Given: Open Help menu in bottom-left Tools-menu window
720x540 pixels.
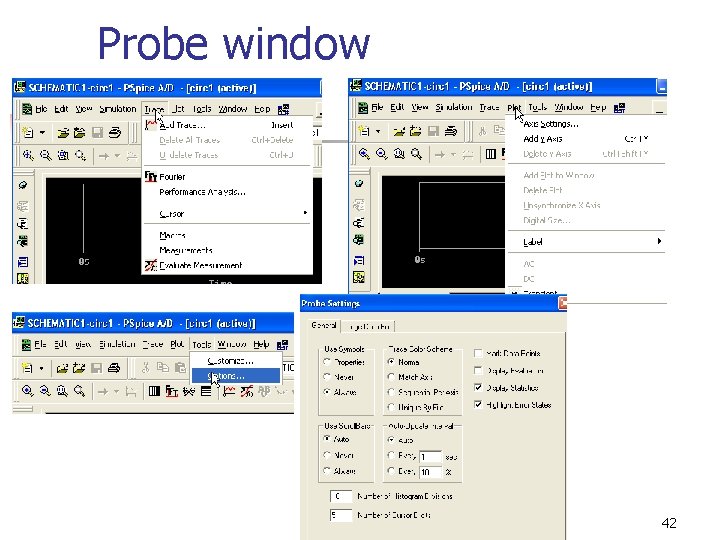Looking at the screenshot, I should (261, 344).
